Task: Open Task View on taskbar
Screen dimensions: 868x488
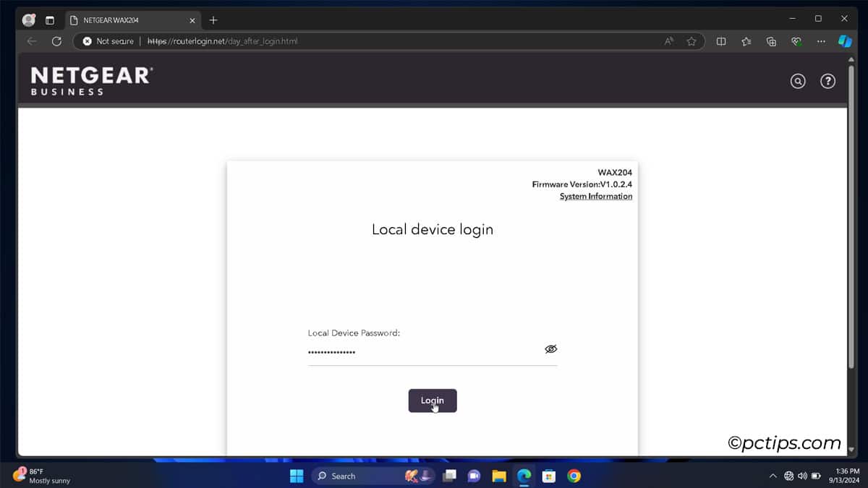Action: (450, 476)
